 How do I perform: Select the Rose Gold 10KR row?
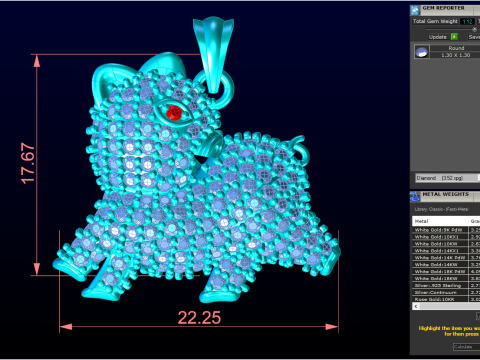(446, 299)
